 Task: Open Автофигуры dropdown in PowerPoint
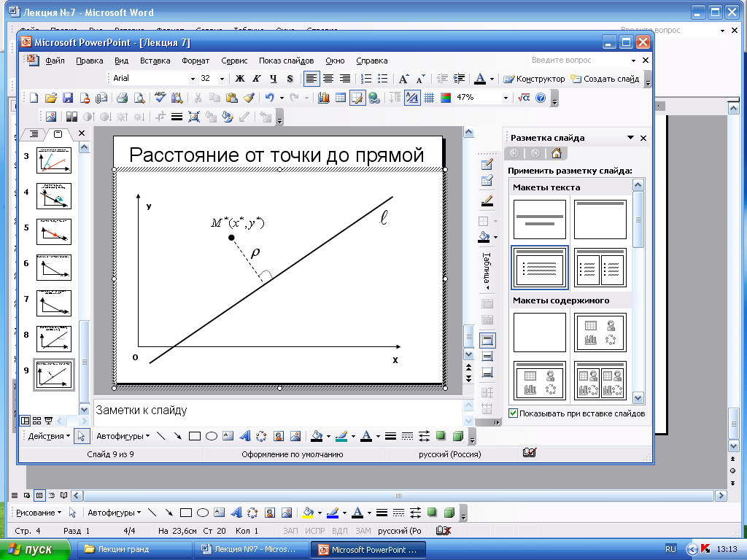click(123, 436)
